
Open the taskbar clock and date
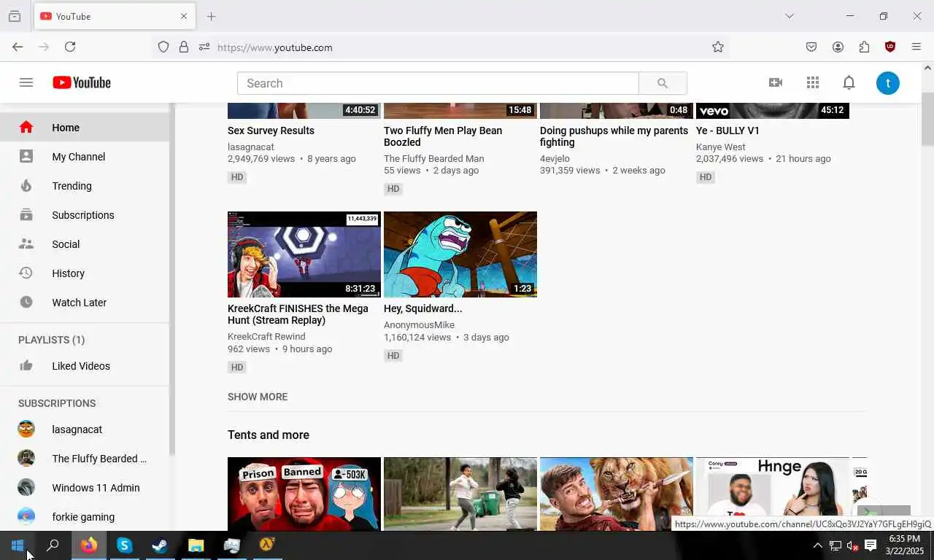905,545
